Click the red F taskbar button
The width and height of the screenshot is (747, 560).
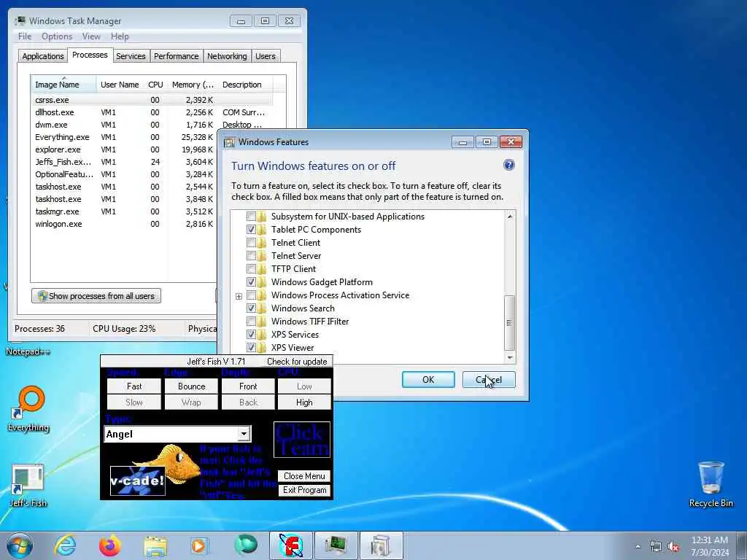click(291, 545)
